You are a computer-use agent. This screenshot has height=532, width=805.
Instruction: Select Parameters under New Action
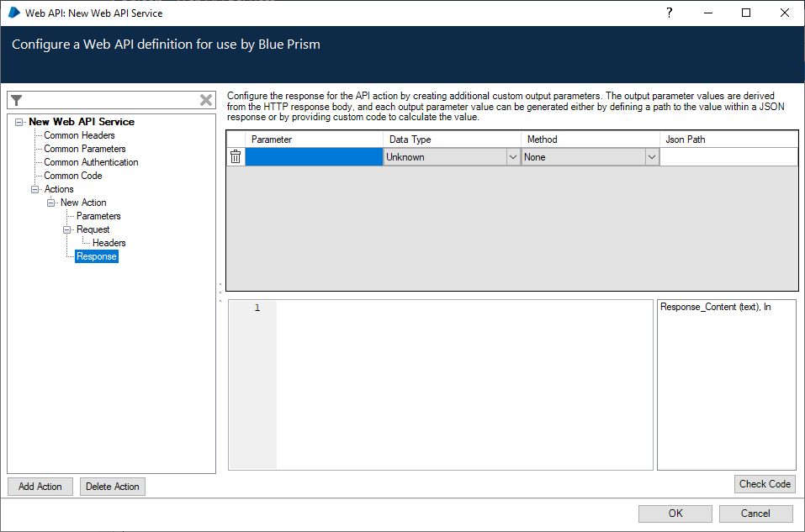click(x=98, y=216)
